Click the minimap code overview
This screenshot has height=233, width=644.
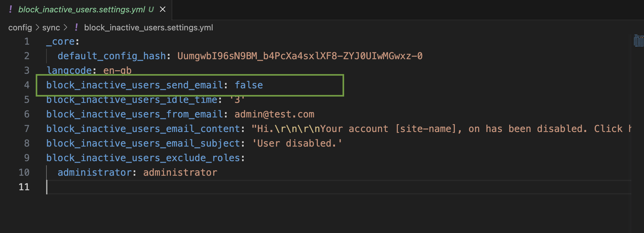[x=638, y=41]
